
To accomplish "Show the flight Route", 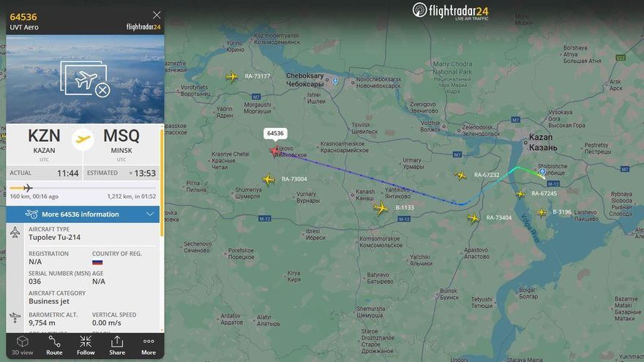I will (54, 345).
